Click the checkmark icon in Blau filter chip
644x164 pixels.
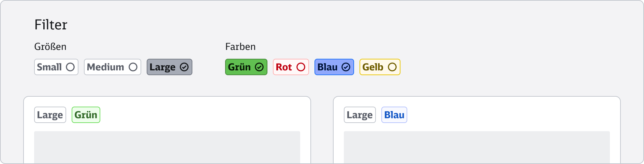click(x=346, y=67)
